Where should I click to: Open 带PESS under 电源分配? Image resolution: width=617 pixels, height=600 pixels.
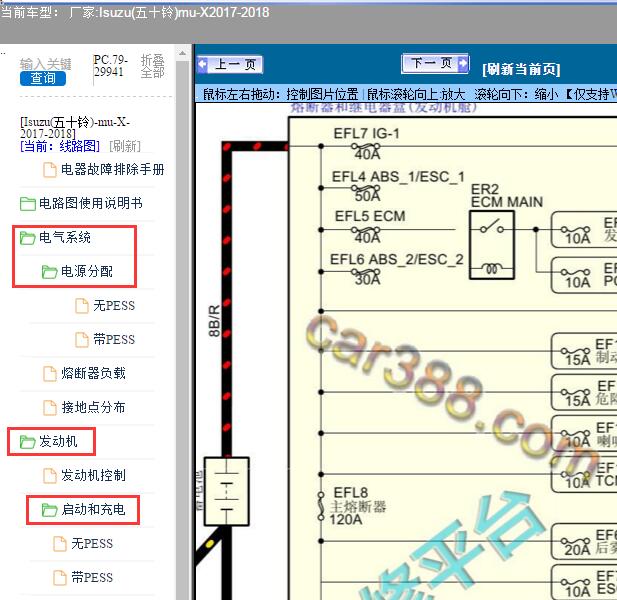[114, 340]
